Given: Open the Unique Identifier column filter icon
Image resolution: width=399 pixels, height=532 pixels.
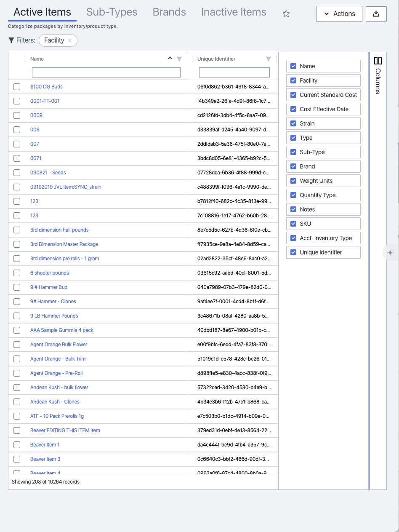Looking at the screenshot, I should tap(269, 59).
